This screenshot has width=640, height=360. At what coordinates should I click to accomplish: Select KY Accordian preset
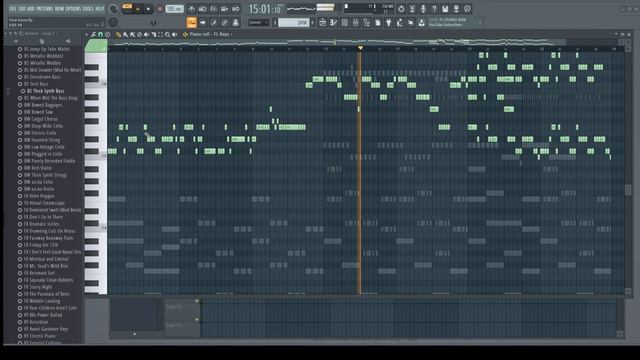coord(36,322)
